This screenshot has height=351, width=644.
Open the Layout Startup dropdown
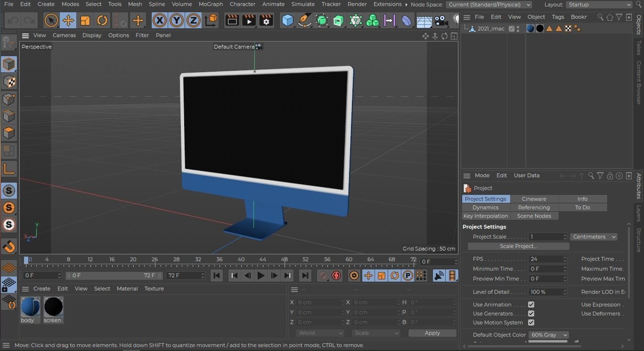[x=599, y=5]
